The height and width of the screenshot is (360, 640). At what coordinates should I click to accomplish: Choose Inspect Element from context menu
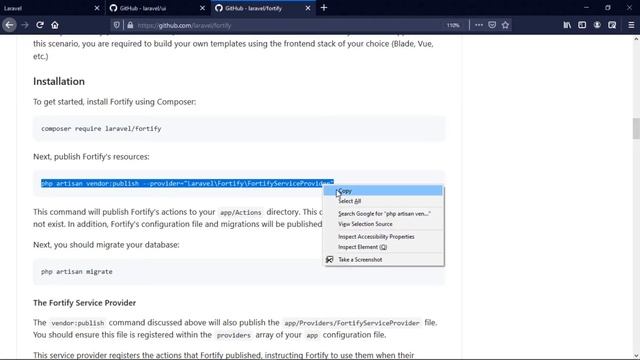tap(384, 247)
